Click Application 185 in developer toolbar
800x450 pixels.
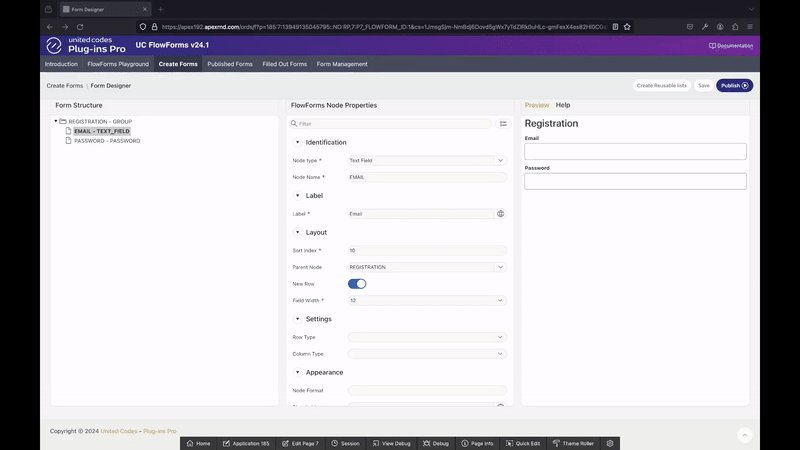pyautogui.click(x=246, y=443)
